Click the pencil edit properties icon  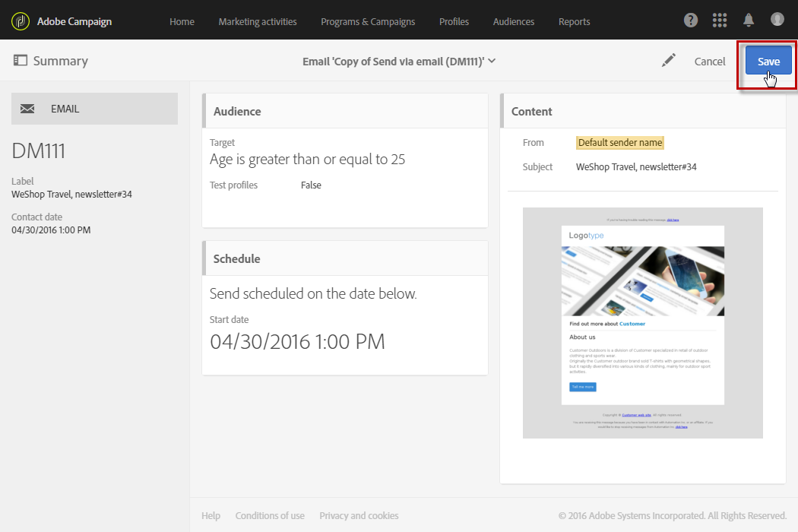click(x=668, y=61)
